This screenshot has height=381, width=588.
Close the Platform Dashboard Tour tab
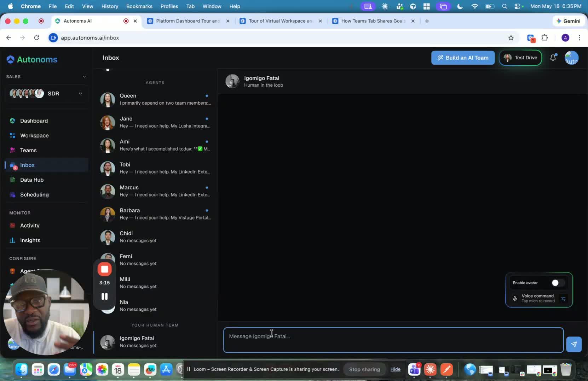[x=228, y=21]
